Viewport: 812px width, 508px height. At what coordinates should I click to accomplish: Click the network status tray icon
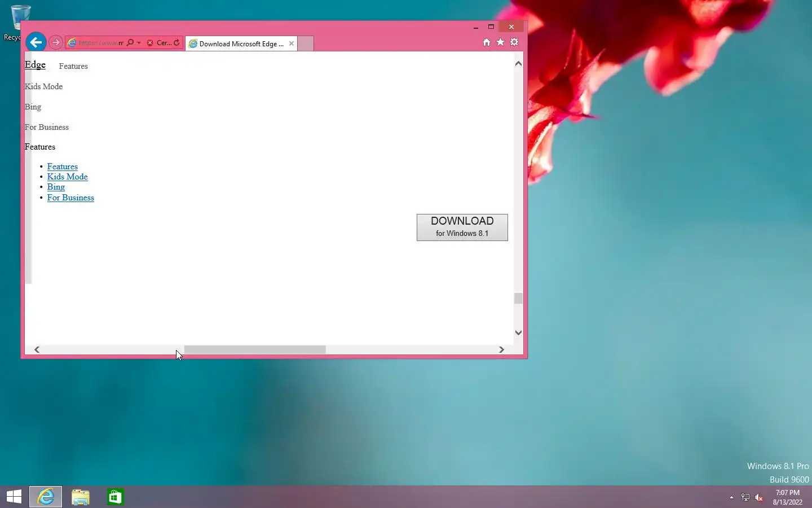[x=745, y=497]
